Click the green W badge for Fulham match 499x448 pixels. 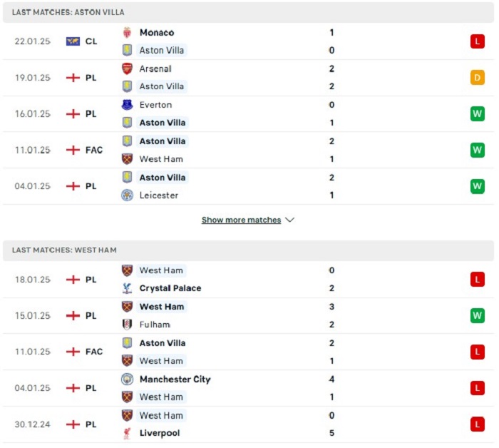point(478,316)
